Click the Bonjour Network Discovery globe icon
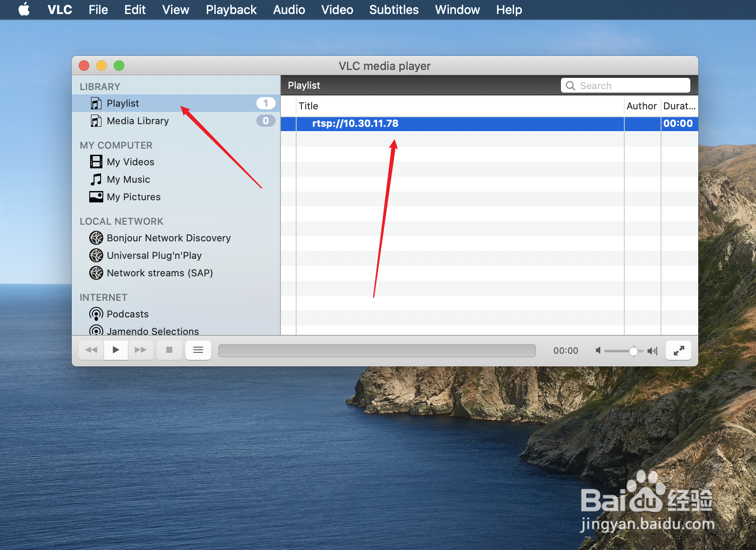The height and width of the screenshot is (550, 756). pyautogui.click(x=96, y=238)
